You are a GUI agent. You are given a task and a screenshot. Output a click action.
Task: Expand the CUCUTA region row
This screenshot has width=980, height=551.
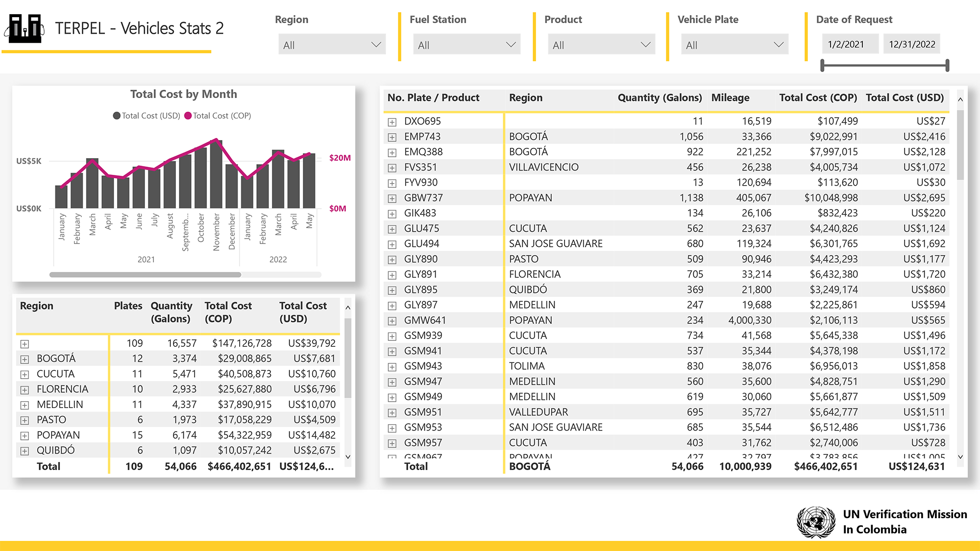[x=24, y=374]
